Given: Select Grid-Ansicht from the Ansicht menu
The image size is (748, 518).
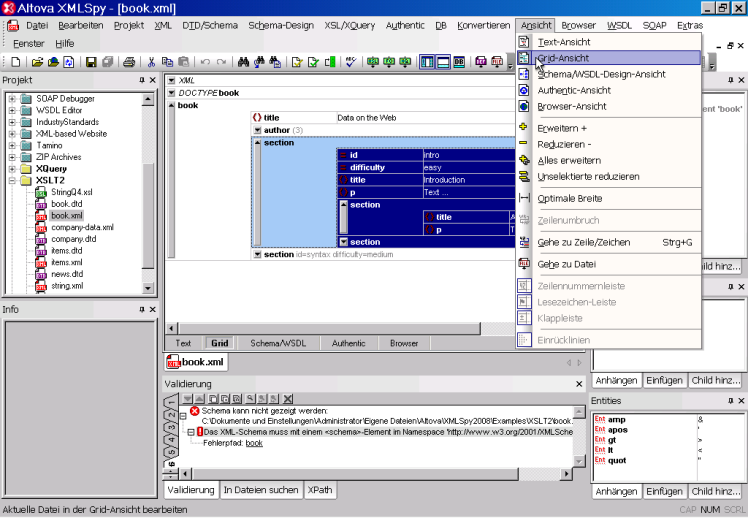Looking at the screenshot, I should [x=609, y=58].
